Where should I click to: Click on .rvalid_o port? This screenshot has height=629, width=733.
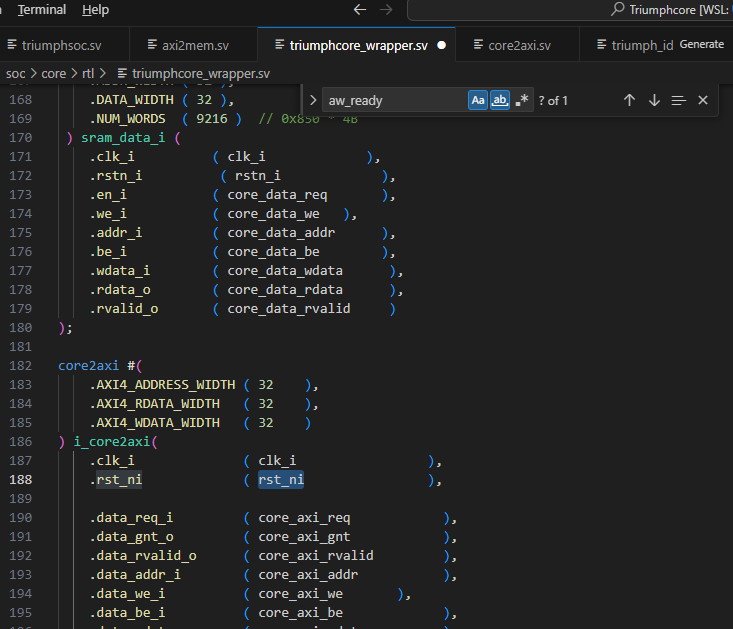click(x=124, y=309)
